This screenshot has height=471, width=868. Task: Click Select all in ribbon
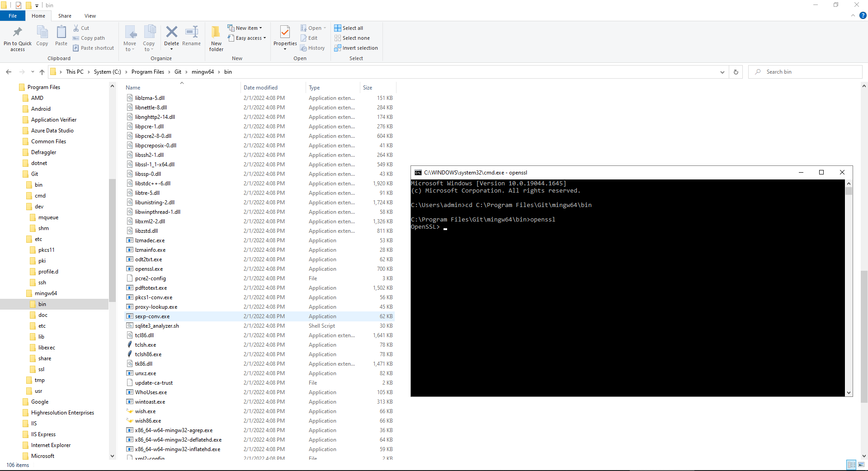[x=349, y=28]
